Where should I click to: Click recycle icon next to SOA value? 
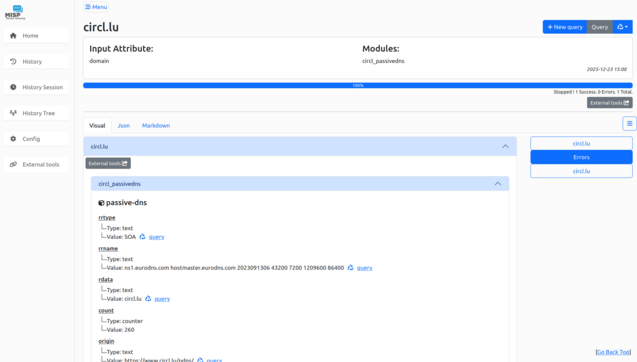(142, 236)
